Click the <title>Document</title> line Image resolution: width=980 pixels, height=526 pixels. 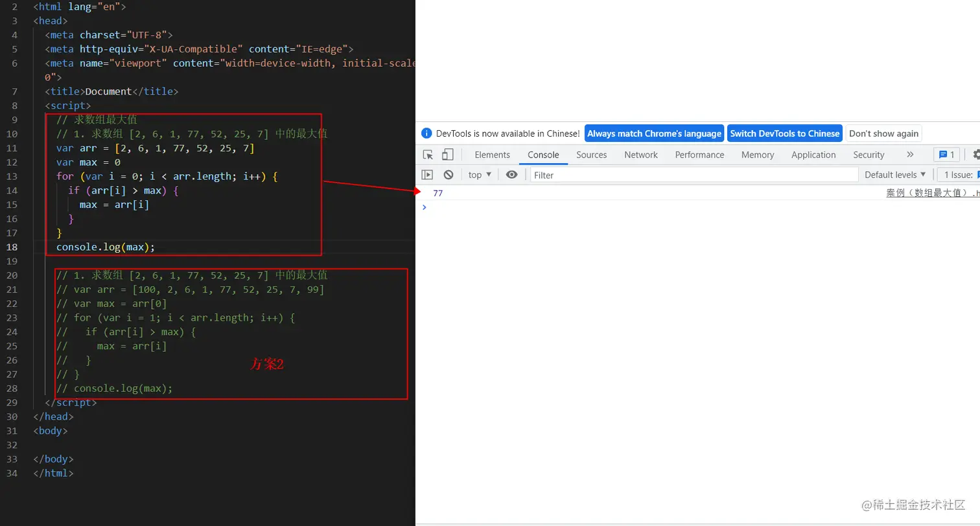click(x=111, y=91)
